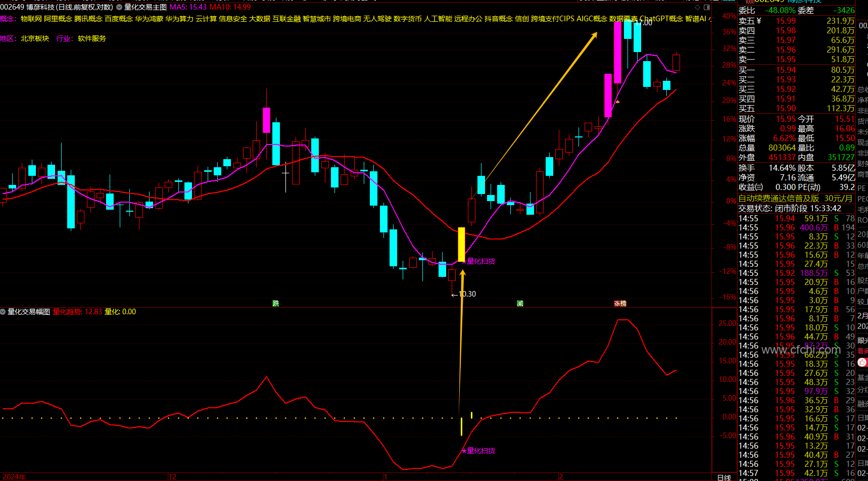Click the 无人驾驶 concept tag
The image size is (868, 481).
pos(377,19)
